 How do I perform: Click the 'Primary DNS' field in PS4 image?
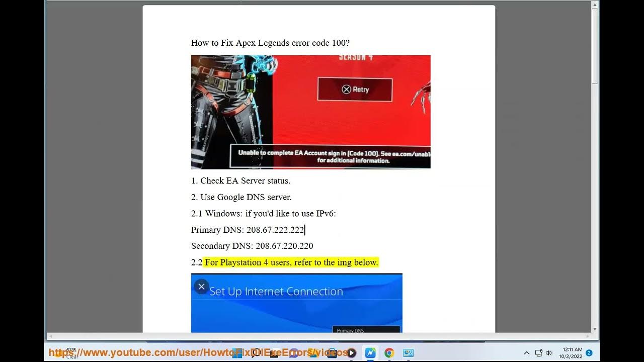point(366,329)
